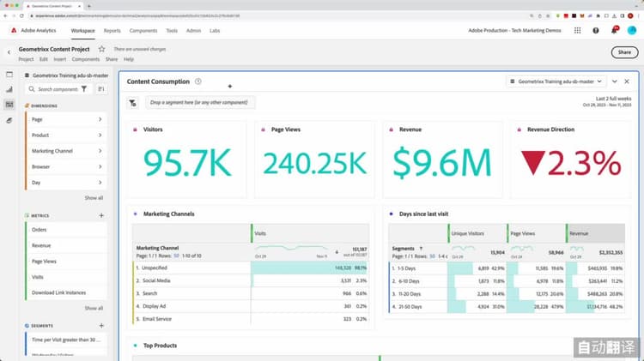644x361 pixels.
Task: Open the app switcher grid icon
Action: click(578, 30)
